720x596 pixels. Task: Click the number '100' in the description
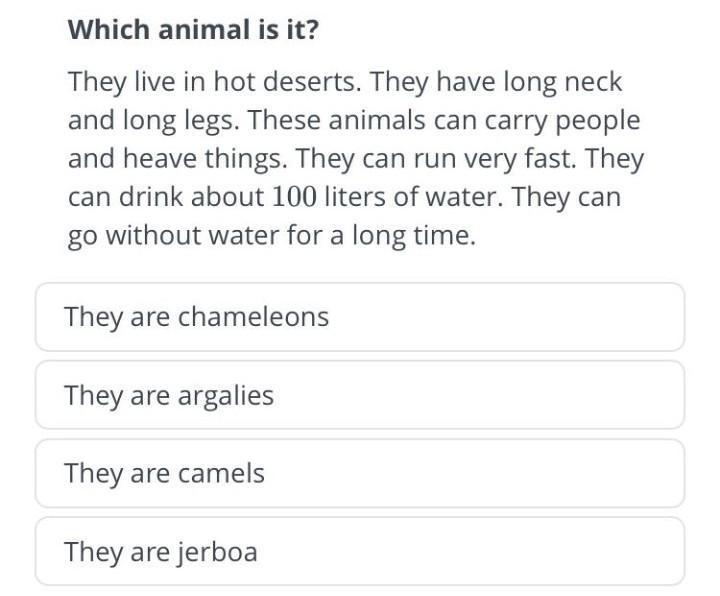[294, 197]
